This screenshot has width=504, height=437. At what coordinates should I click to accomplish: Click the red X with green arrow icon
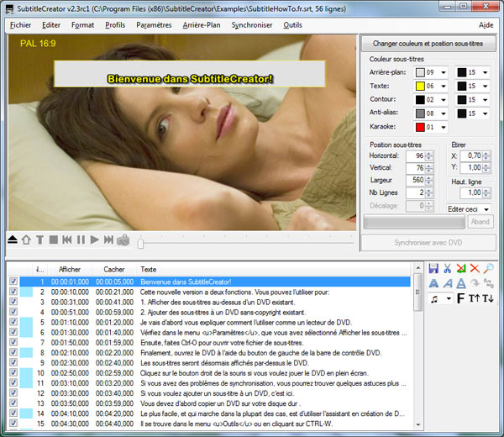[x=461, y=268]
